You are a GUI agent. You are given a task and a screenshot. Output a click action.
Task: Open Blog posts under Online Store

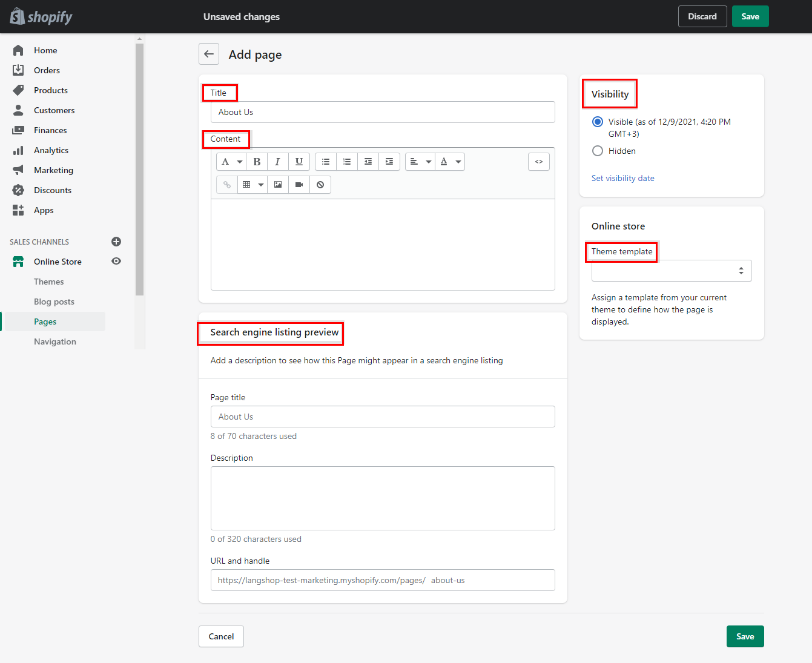click(54, 302)
